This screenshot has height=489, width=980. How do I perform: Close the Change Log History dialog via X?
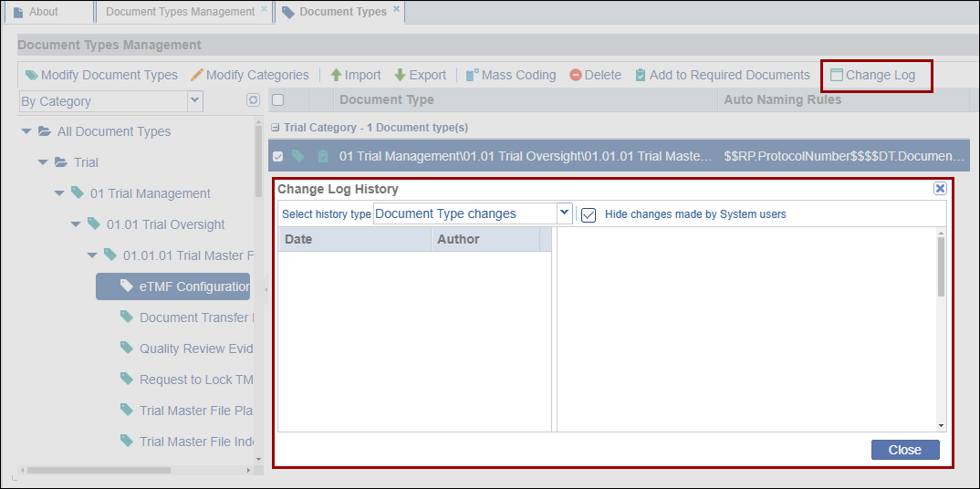(x=940, y=189)
